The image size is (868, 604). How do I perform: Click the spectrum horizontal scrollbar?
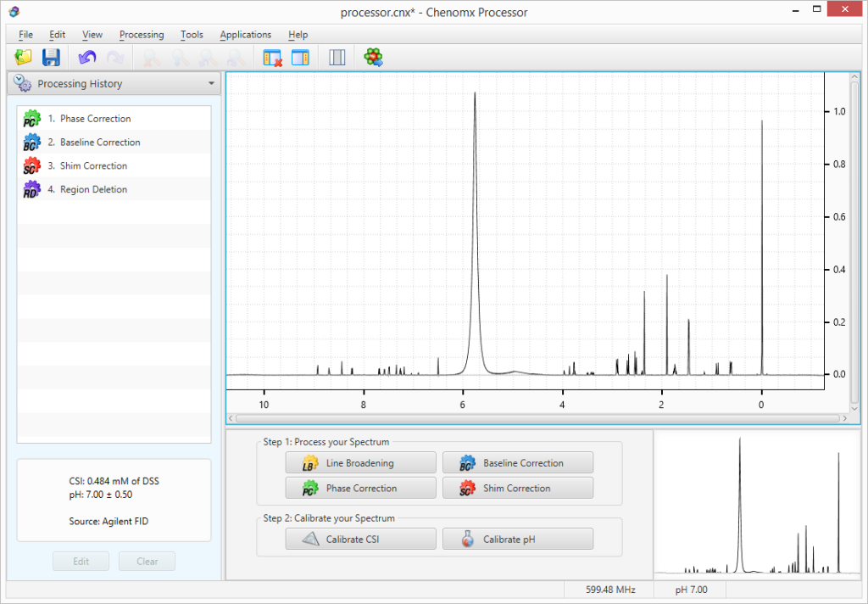[534, 418]
